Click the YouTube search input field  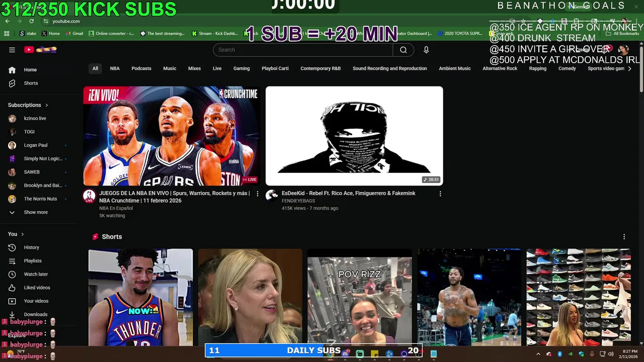tap(303, 50)
